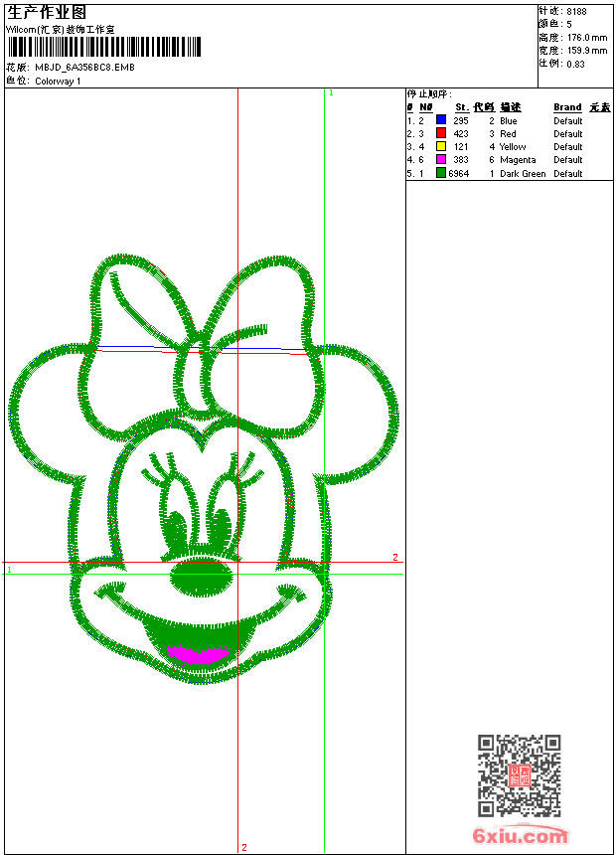Click the Magenta color swatch in stop sequence
Screen dimensions: 616x855
coord(441,159)
